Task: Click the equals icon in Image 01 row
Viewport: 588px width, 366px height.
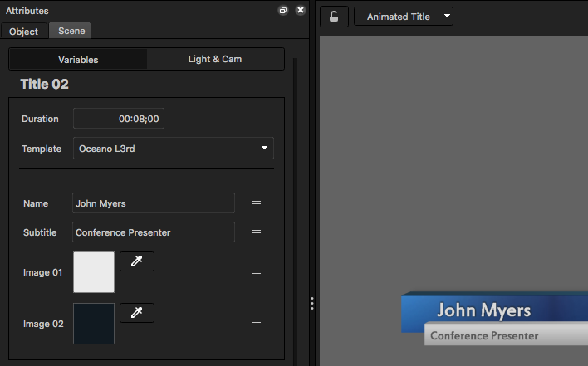Action: (257, 272)
